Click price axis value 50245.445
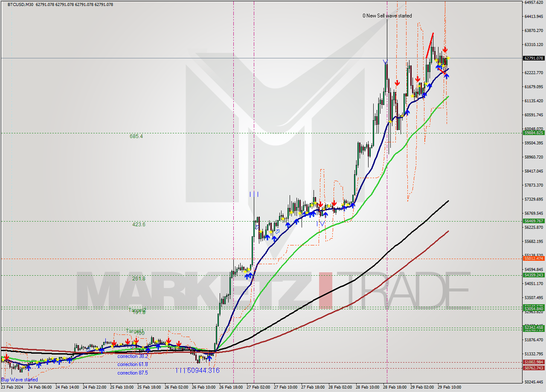Image resolution: width=546 pixels, height=392 pixels. (534, 382)
